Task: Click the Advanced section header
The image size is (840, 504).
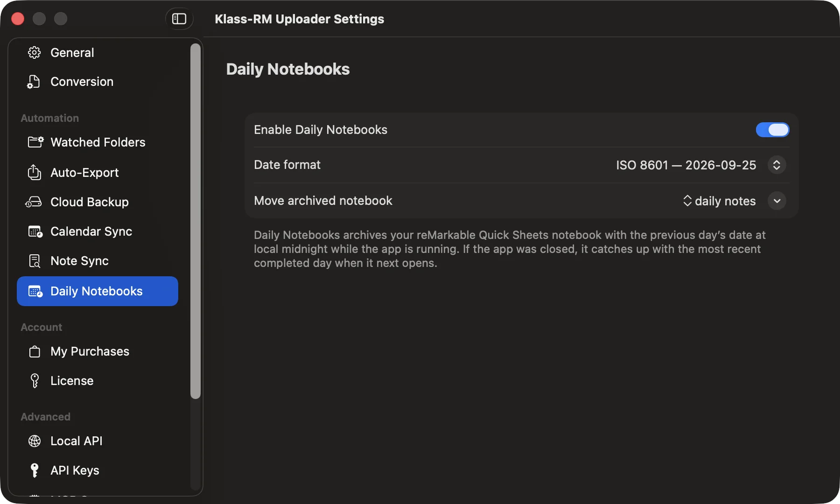Action: (46, 417)
